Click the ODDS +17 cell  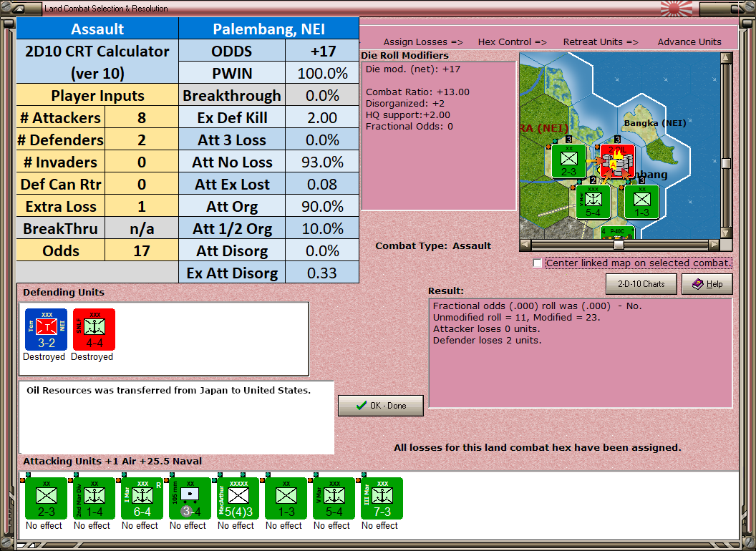point(322,51)
